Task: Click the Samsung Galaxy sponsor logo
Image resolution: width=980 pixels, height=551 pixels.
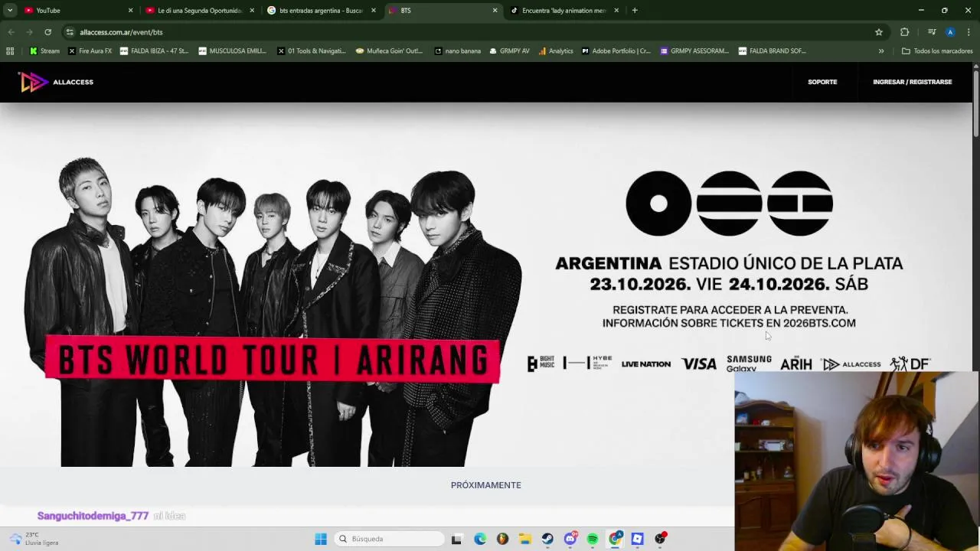Action: [749, 364]
